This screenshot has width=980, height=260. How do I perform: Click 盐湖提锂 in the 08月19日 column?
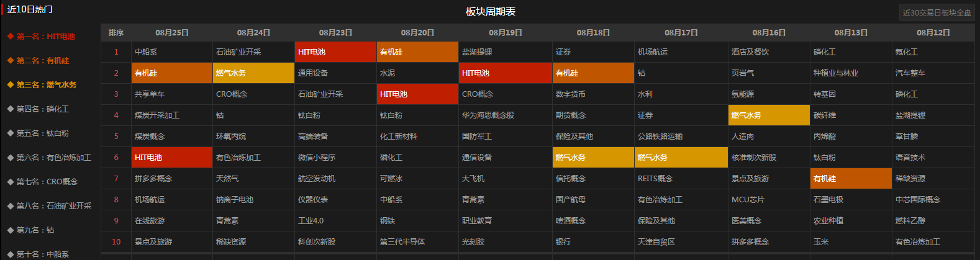point(505,52)
